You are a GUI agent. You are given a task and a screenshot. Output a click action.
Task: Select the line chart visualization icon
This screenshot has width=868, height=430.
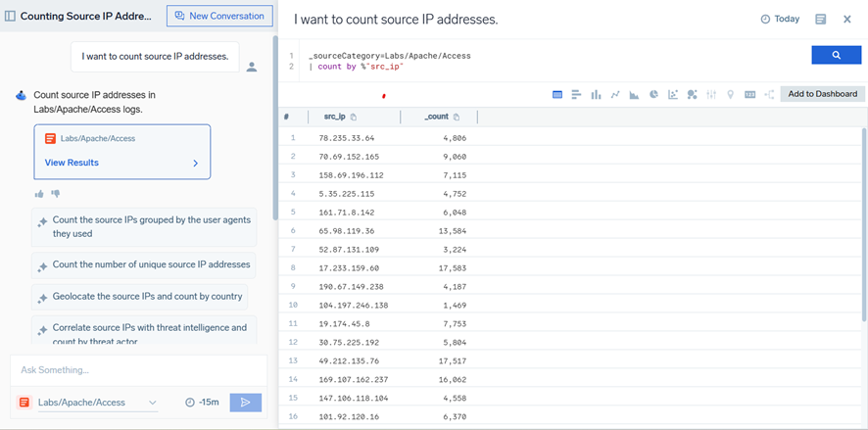pos(615,95)
